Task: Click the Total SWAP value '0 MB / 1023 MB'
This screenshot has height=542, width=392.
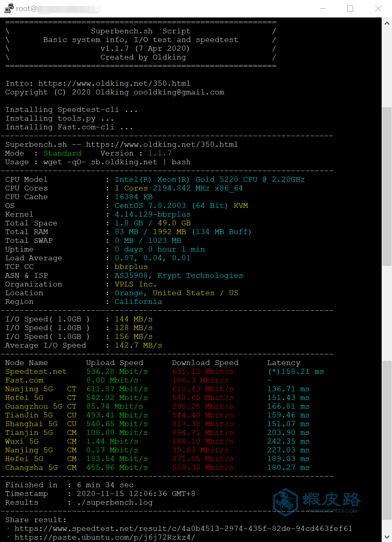Action: [148, 240]
